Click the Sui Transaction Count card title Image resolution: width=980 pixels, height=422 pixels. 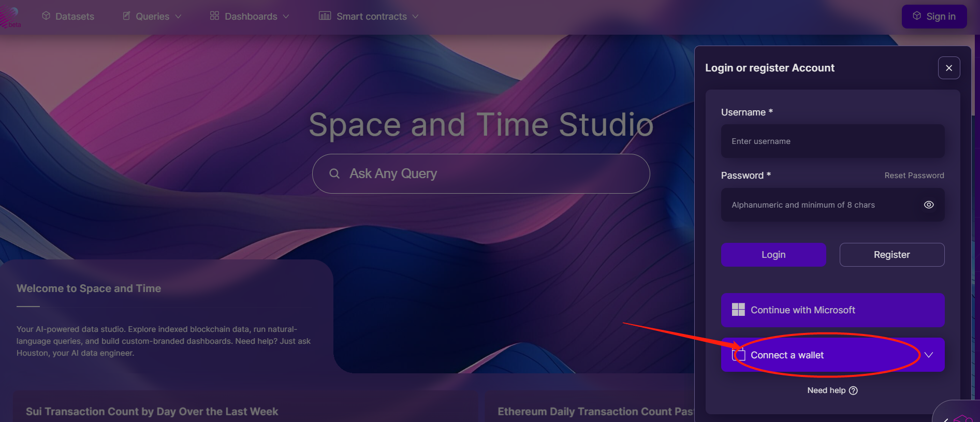point(152,412)
